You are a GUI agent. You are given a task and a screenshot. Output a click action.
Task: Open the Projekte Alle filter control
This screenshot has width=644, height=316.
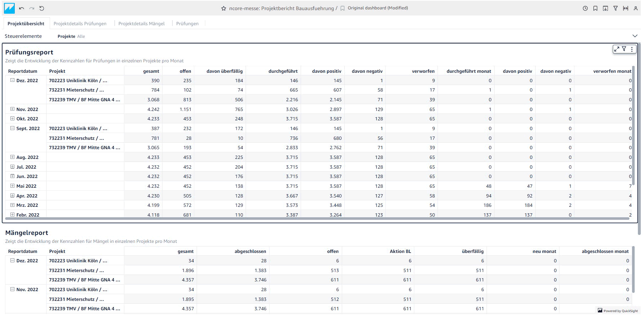[71, 36]
